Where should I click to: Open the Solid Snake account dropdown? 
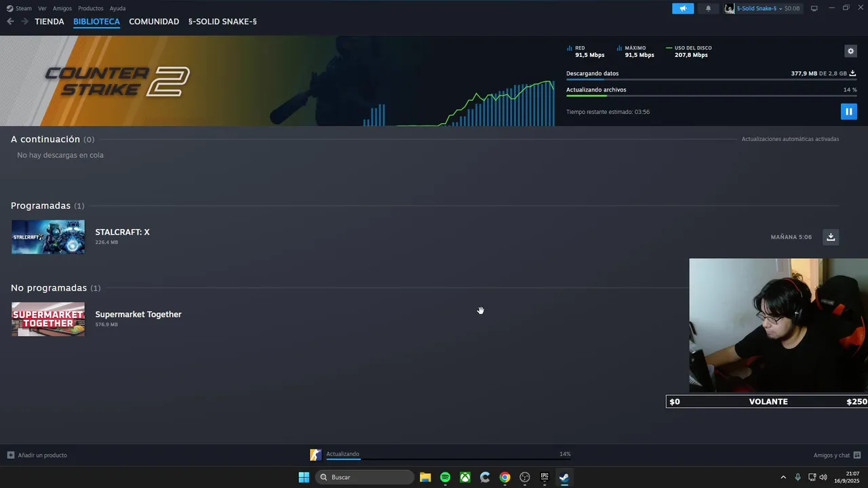[x=763, y=8]
